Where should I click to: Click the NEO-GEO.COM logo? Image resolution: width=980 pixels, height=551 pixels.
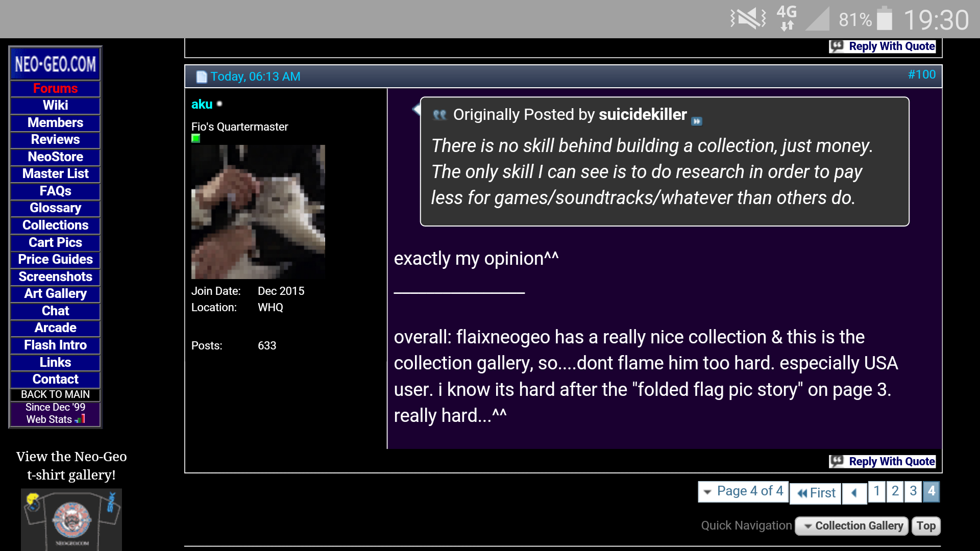[55, 64]
